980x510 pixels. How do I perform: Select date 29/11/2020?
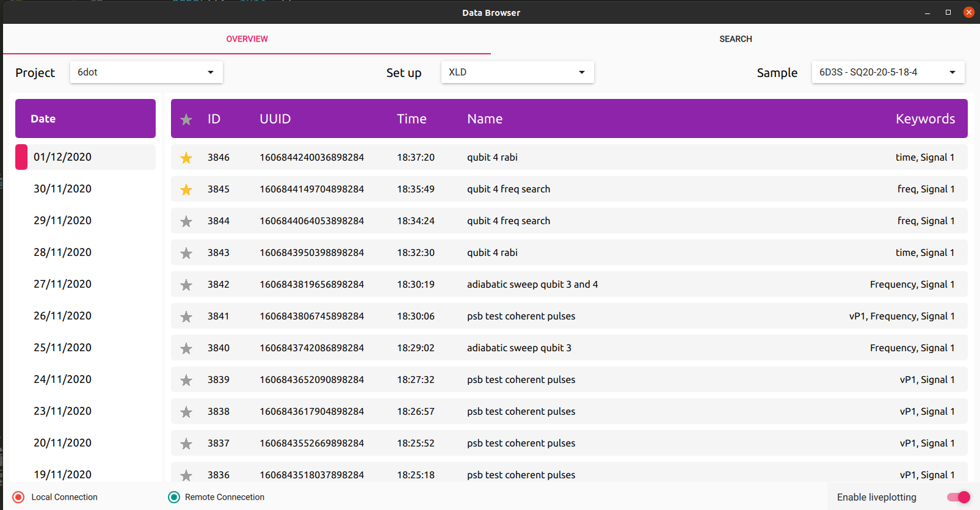click(85, 220)
